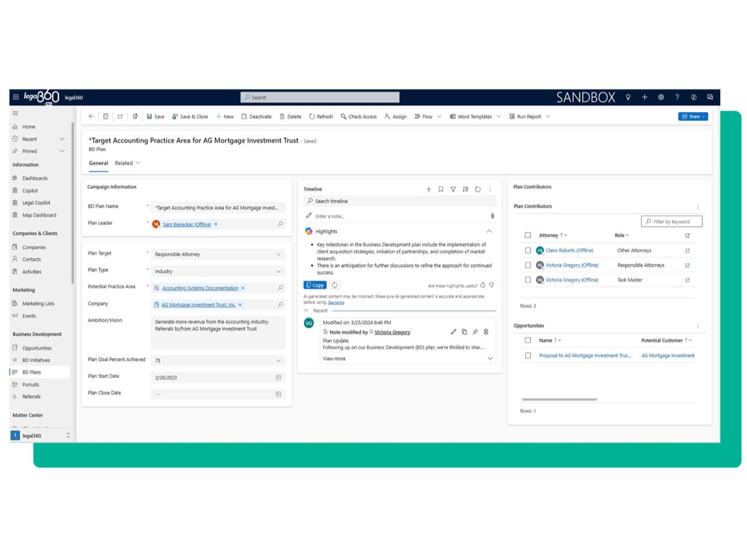Screen dimensions: 747x560
Task: Open Claire Roberts row record icon
Action: pyautogui.click(x=687, y=250)
